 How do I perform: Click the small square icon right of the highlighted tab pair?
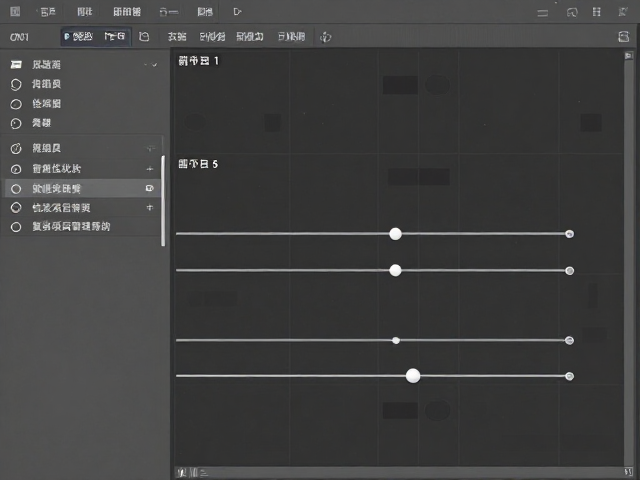tap(144, 37)
